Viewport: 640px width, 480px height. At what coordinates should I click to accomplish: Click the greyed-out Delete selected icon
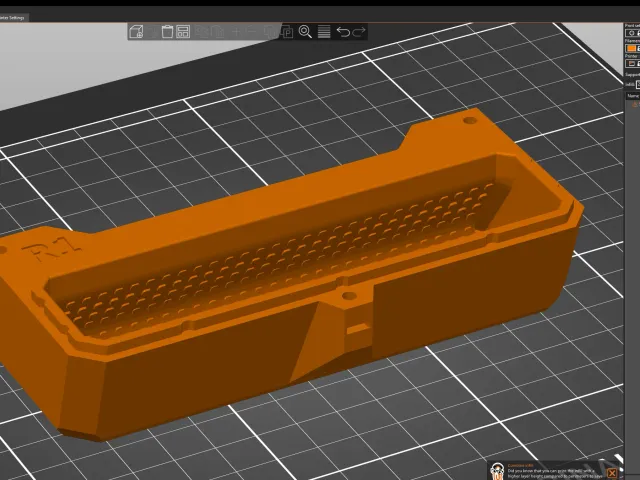coord(152,32)
